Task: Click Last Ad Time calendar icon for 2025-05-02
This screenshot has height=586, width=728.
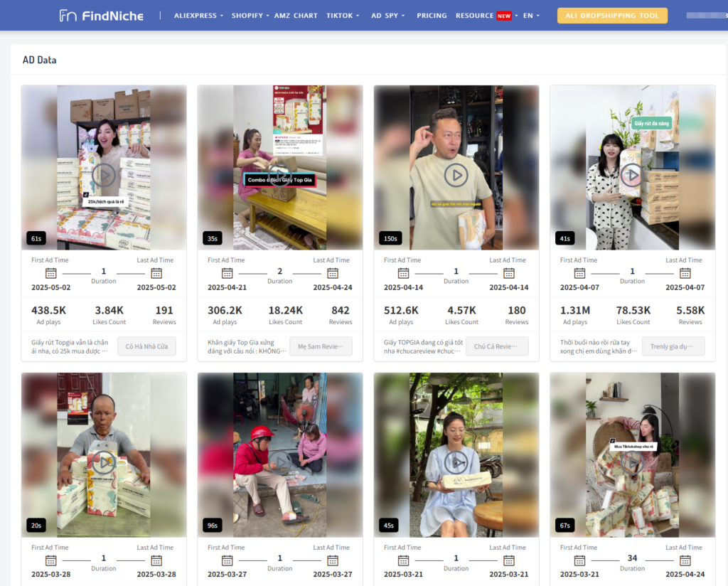Action: point(156,273)
